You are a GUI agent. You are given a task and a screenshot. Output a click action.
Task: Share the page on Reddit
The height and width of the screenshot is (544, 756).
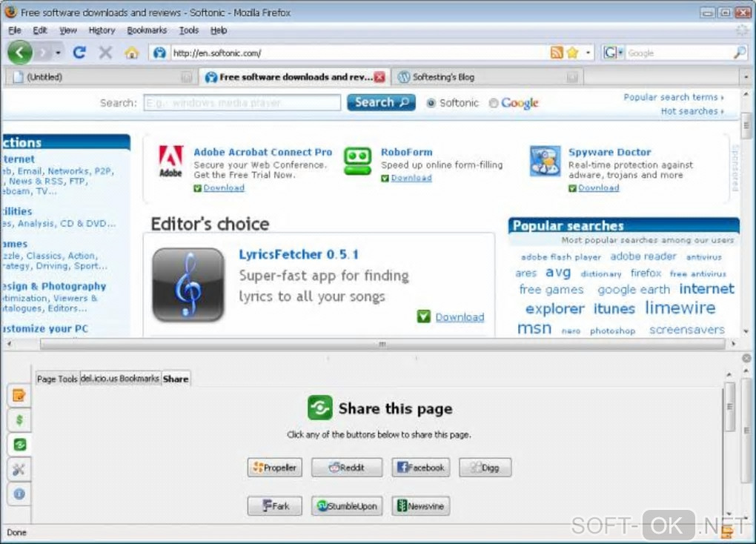point(347,468)
